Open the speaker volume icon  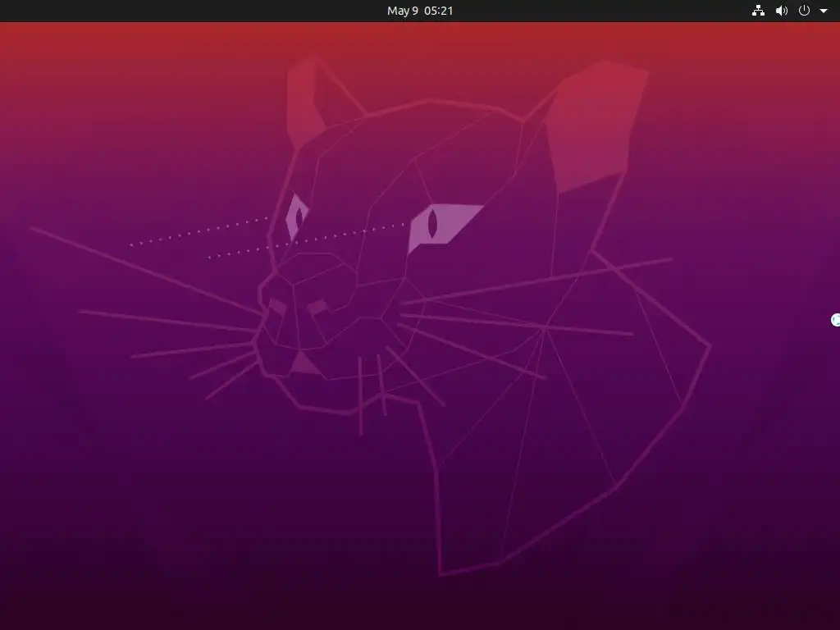pos(782,11)
